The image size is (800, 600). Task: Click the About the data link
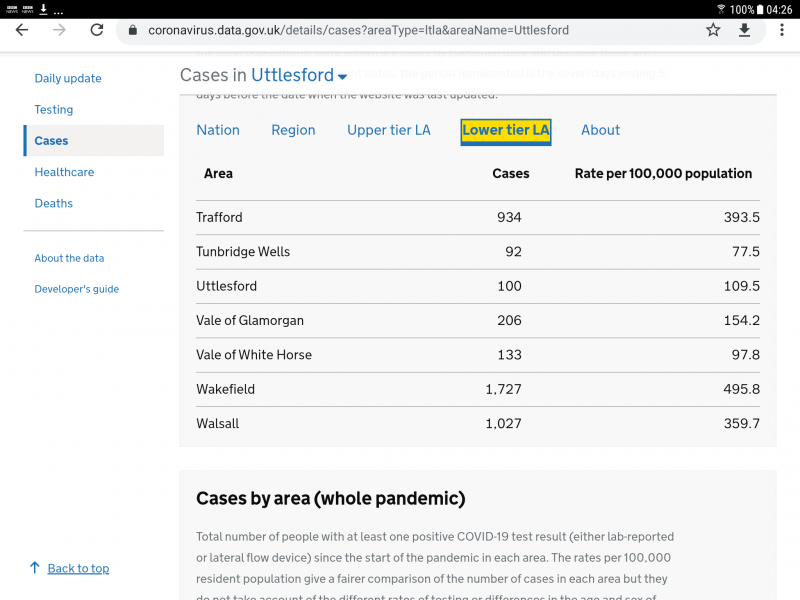pos(69,258)
